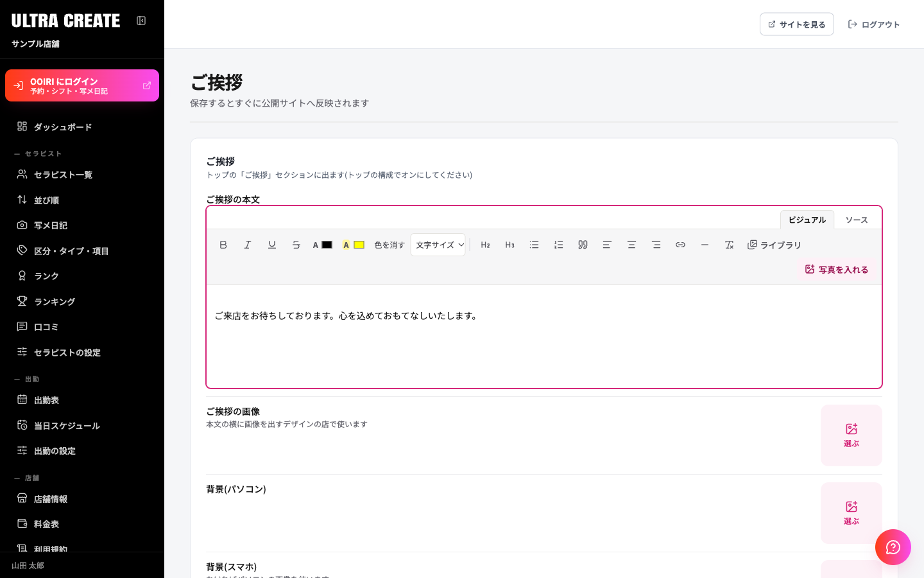Insert blockquote in editor
924x578 pixels.
tap(583, 245)
